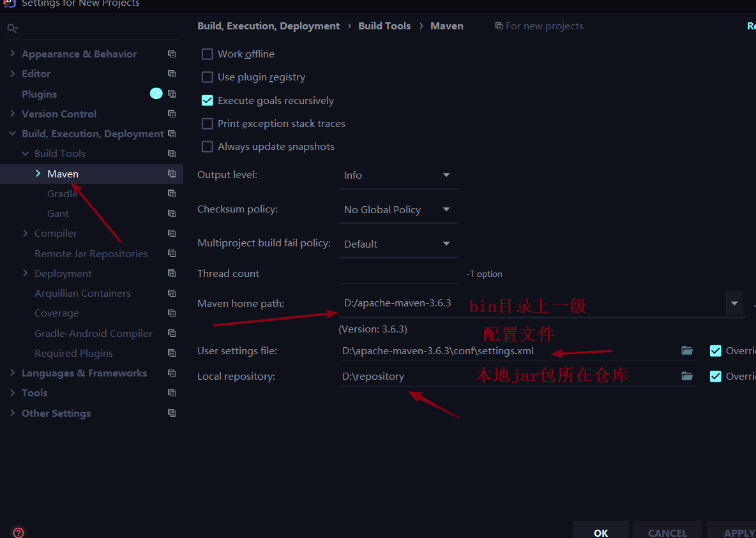Select Plugins in the settings tree
The width and height of the screenshot is (756, 538).
(x=40, y=94)
